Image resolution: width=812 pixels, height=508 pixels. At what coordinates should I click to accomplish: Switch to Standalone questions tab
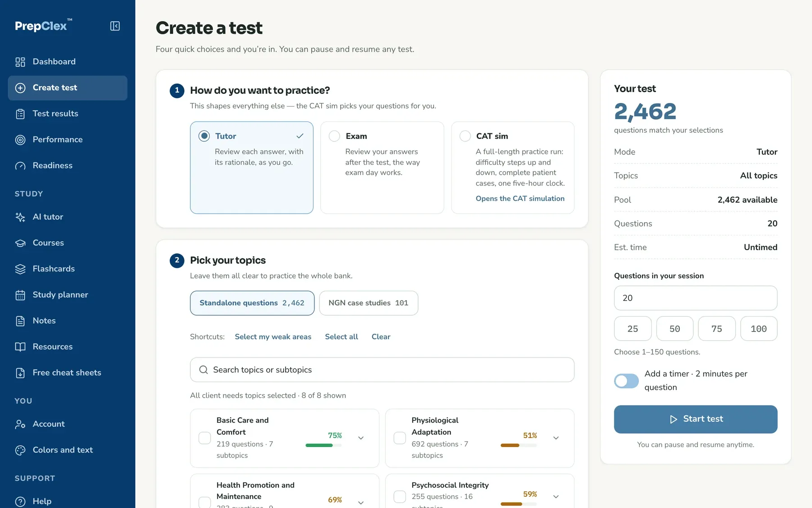[x=252, y=303]
